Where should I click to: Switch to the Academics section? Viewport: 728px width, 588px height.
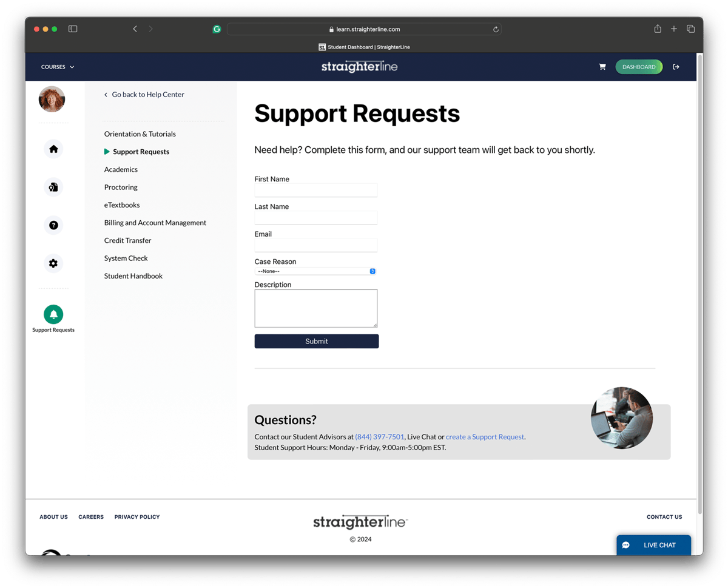coord(121,169)
